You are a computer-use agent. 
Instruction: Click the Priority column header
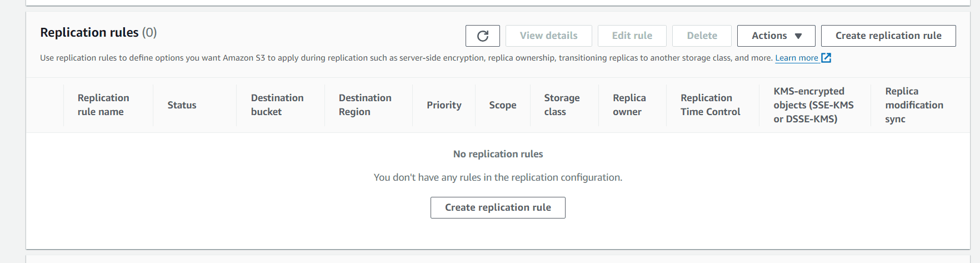click(x=444, y=105)
